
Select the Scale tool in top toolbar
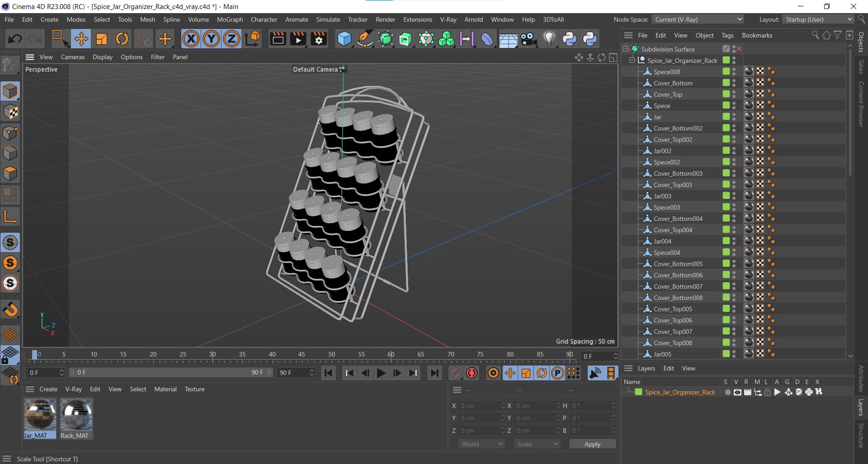(x=102, y=39)
